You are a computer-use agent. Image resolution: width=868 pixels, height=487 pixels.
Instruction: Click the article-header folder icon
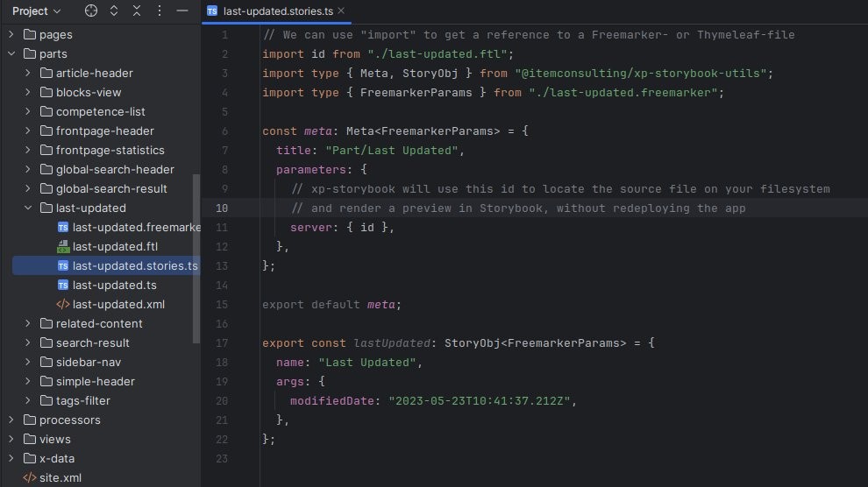pyautogui.click(x=46, y=73)
